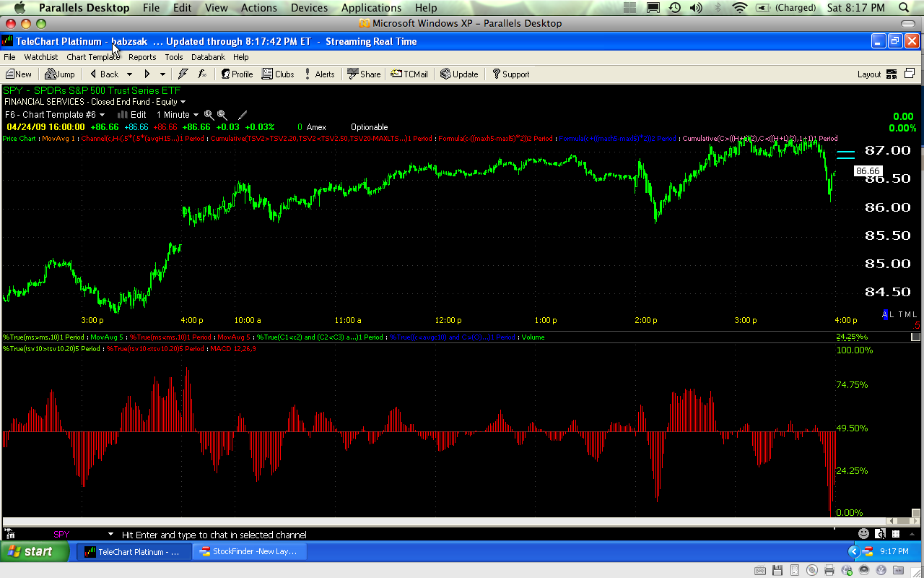Open the SPY chat channel dropdown arrow

point(110,535)
